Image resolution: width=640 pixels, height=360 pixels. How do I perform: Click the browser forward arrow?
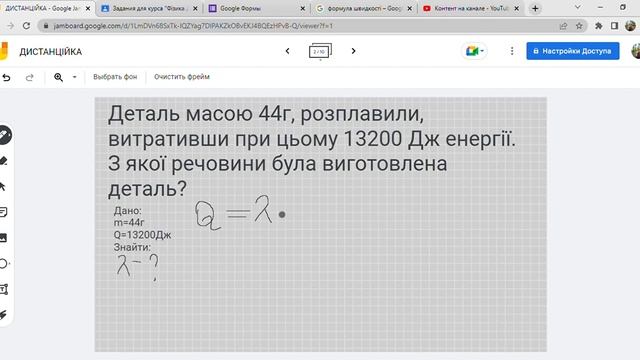pyautogui.click(x=11, y=26)
